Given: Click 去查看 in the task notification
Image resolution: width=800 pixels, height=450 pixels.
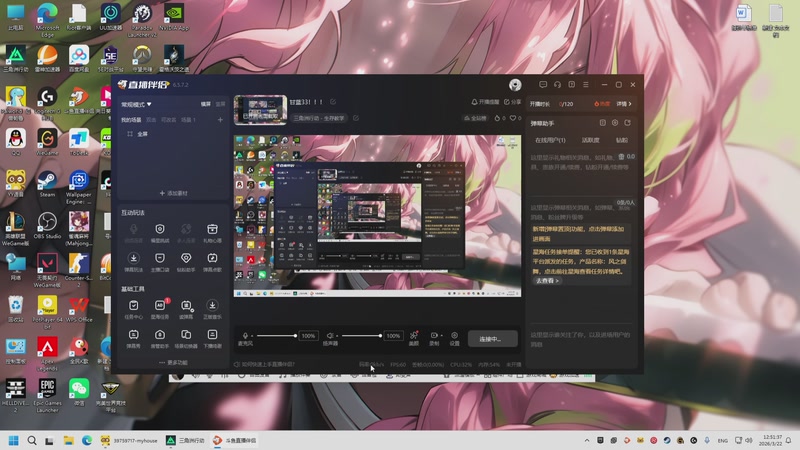Looking at the screenshot, I should click(x=547, y=281).
